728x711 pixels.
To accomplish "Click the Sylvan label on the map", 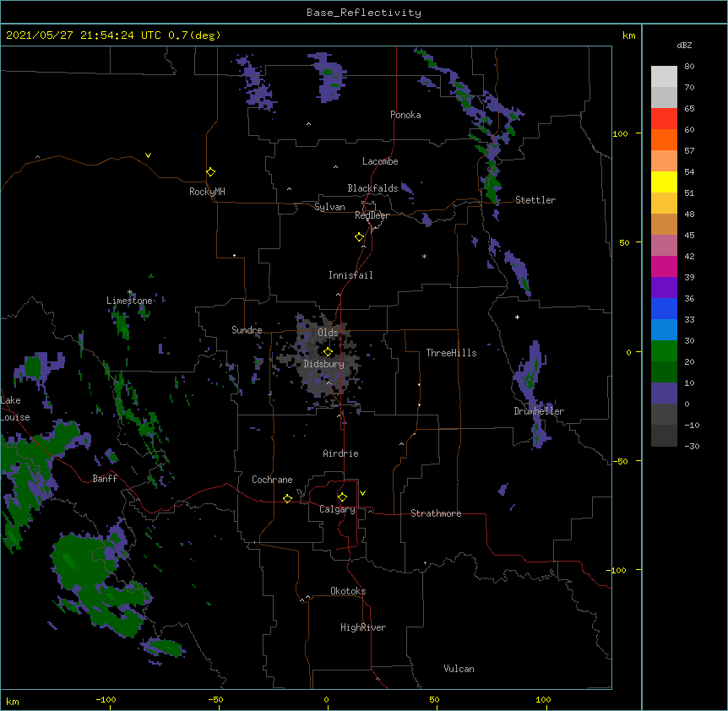I will [329, 207].
